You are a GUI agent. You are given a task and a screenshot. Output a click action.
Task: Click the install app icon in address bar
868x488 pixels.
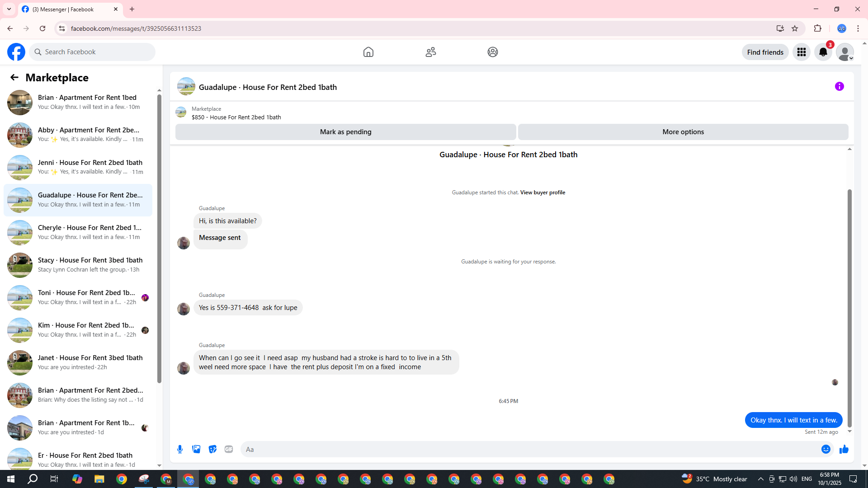pos(780,28)
